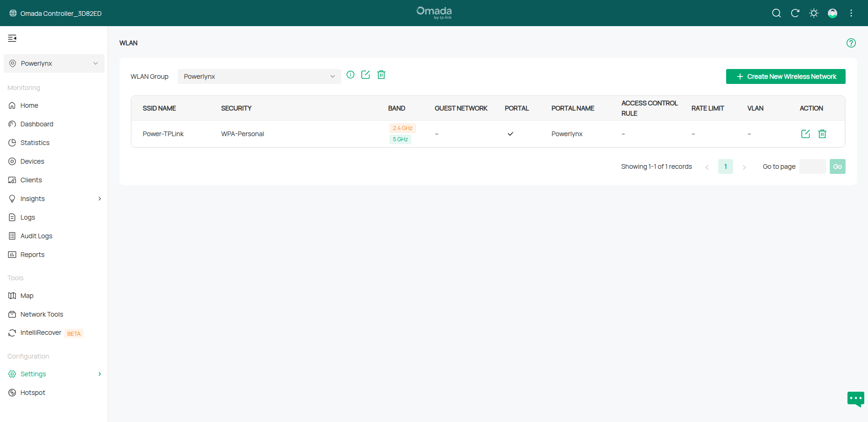Open the chat support bubble
This screenshot has width=868, height=422.
coord(856,399)
